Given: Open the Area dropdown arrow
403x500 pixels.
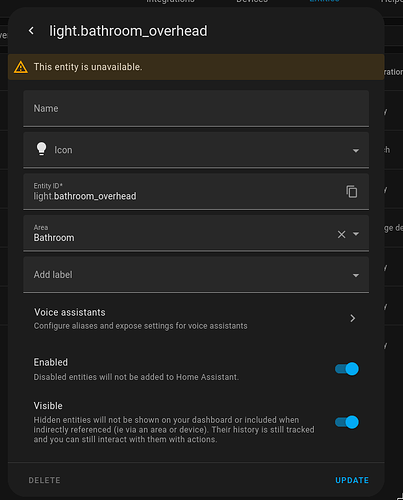Looking at the screenshot, I should click(x=356, y=234).
